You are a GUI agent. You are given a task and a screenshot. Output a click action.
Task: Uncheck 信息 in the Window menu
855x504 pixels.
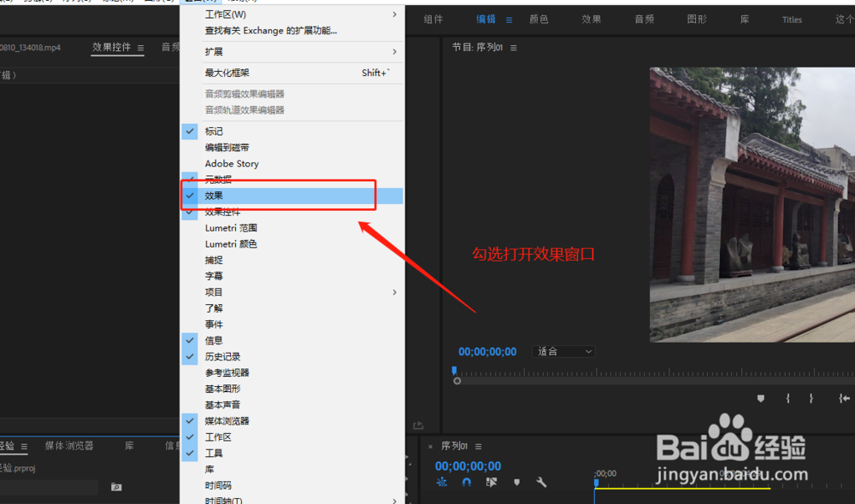pos(292,341)
